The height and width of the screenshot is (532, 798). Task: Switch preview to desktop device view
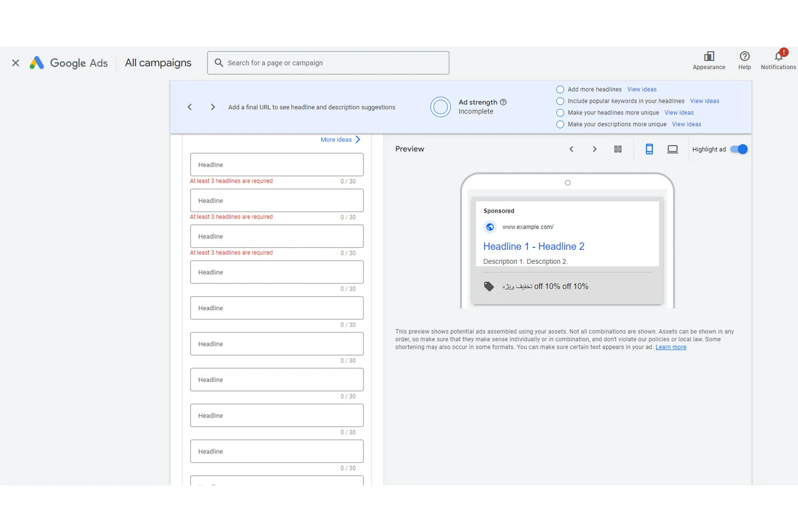point(672,149)
